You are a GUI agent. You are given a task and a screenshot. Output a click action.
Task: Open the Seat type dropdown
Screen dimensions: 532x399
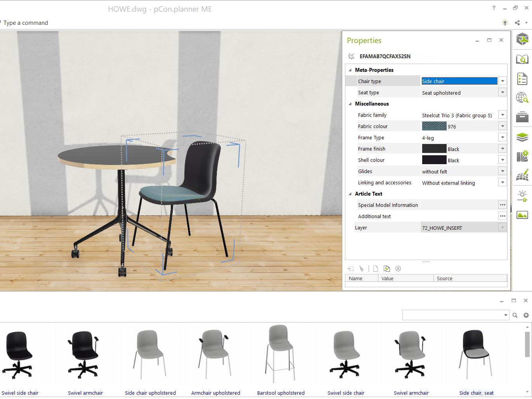[x=503, y=92]
